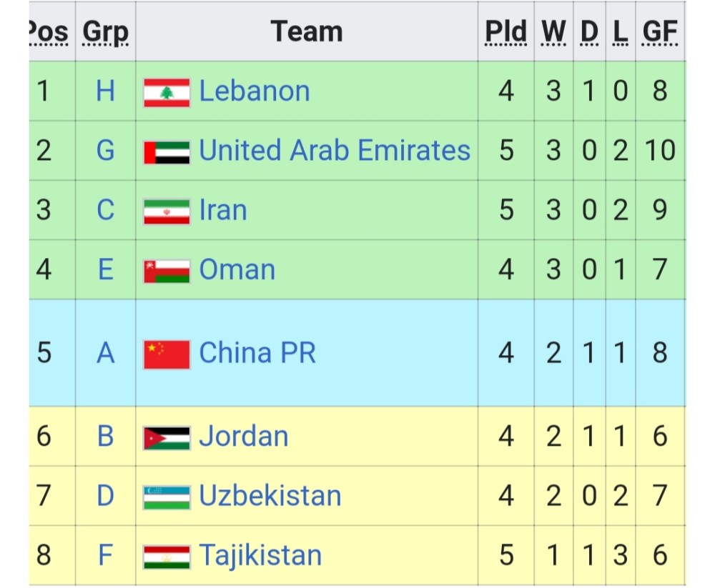Click the Tajikistan flag icon
This screenshot has height=588, width=715.
[167, 557]
